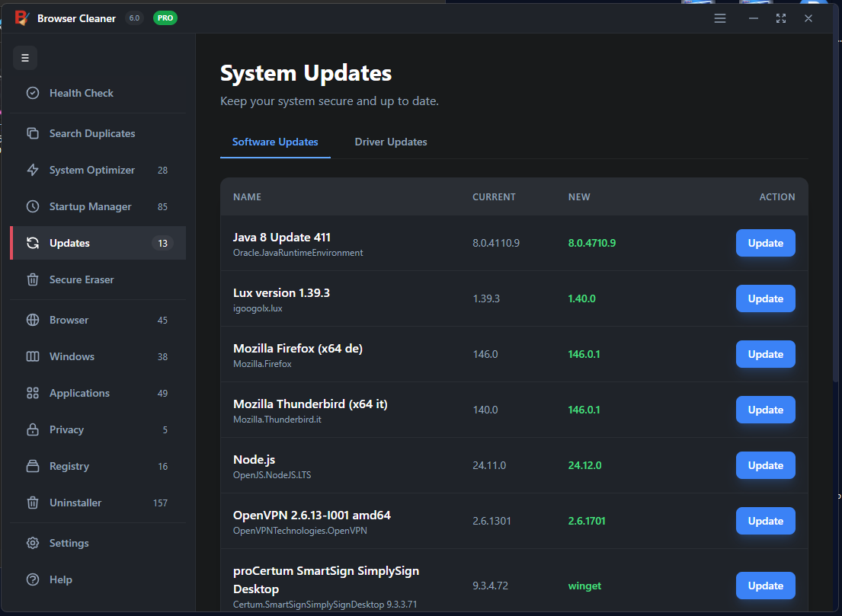
Task: Update the Node.js package
Action: [765, 465]
